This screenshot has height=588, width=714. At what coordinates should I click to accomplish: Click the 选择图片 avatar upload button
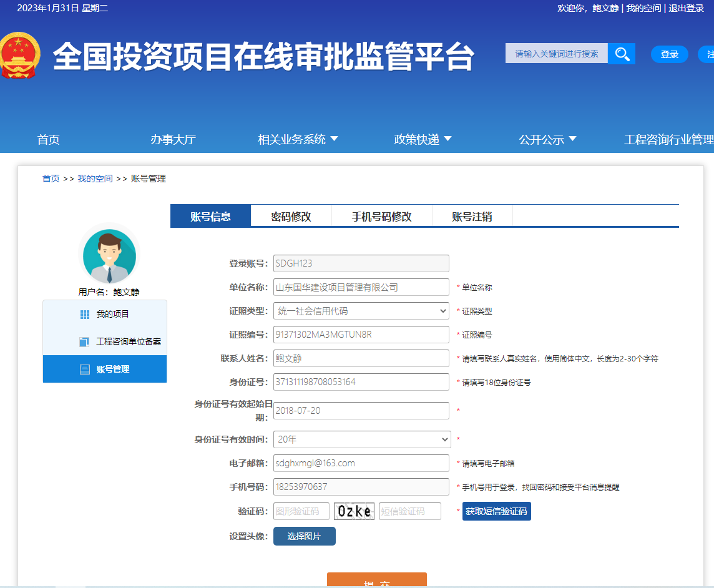click(304, 536)
